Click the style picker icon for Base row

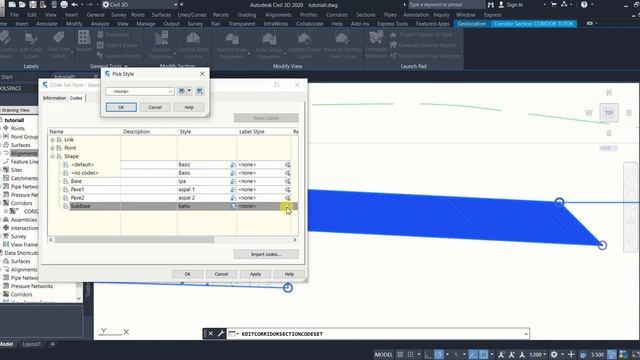[x=233, y=181]
